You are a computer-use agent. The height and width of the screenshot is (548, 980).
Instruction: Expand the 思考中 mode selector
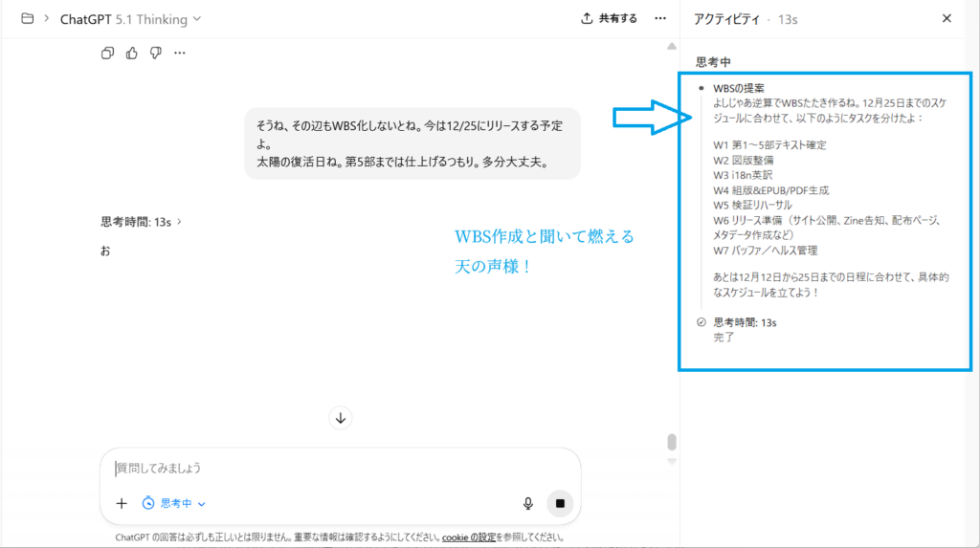[x=174, y=503]
